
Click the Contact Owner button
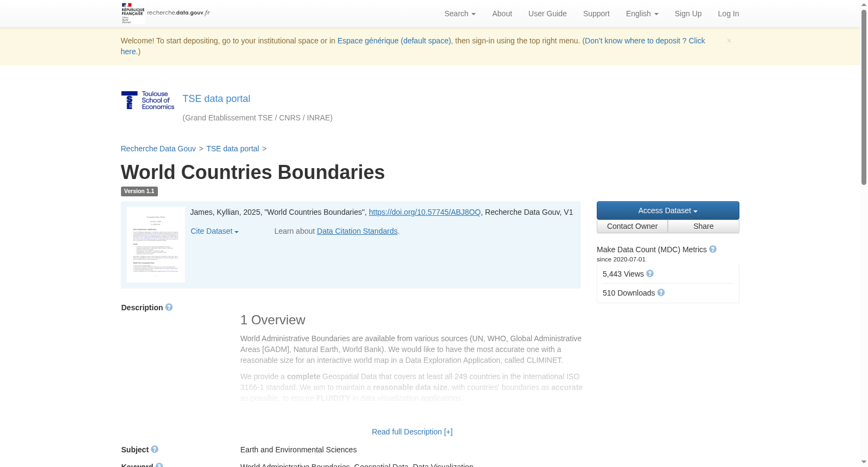[x=632, y=226]
